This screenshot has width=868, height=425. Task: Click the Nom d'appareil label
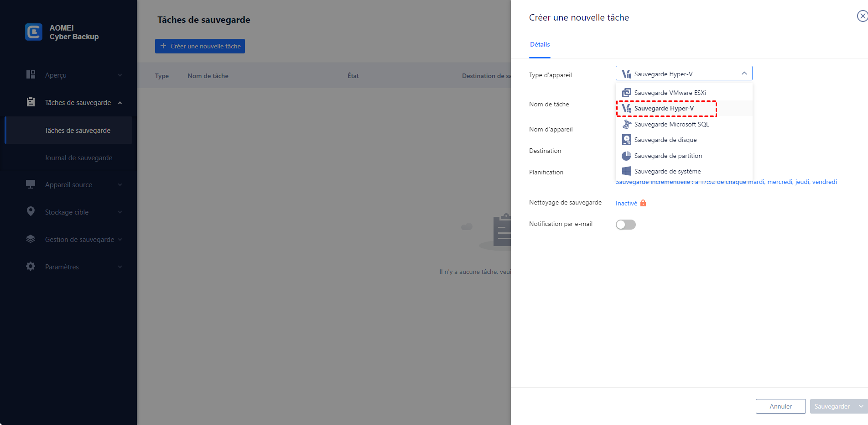551,129
